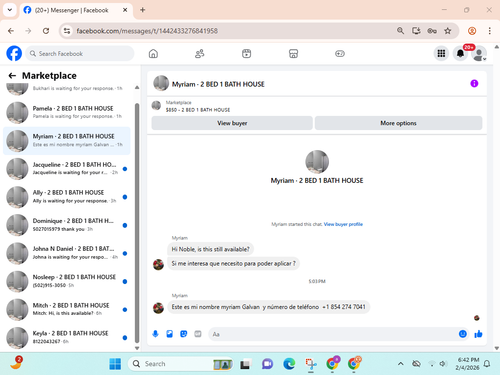Click View buyer button
This screenshot has width=500, height=375.
pos(232,123)
